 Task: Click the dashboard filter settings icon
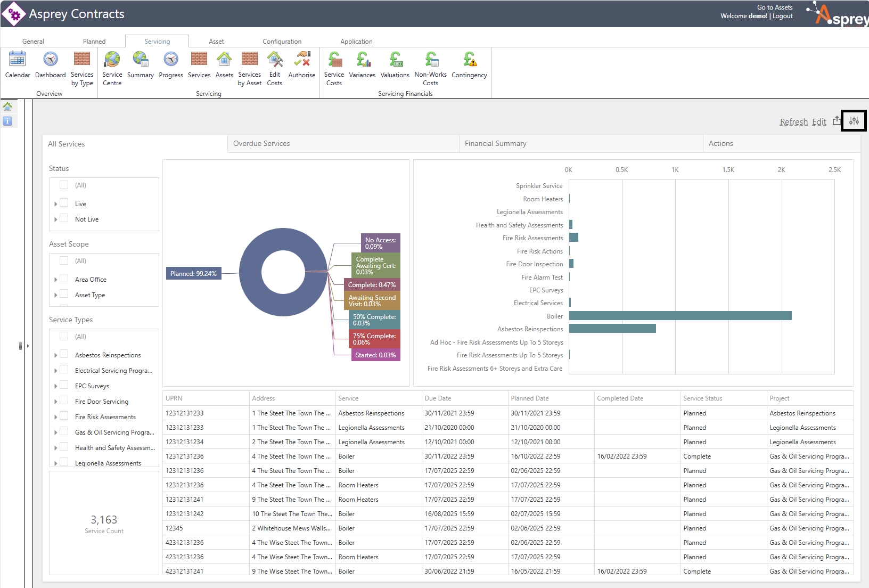(854, 121)
